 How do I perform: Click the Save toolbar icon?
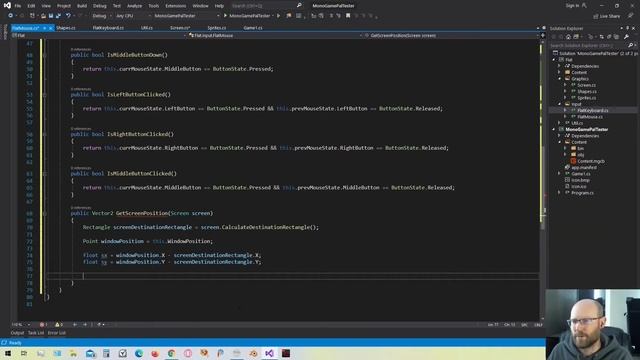pos(51,16)
